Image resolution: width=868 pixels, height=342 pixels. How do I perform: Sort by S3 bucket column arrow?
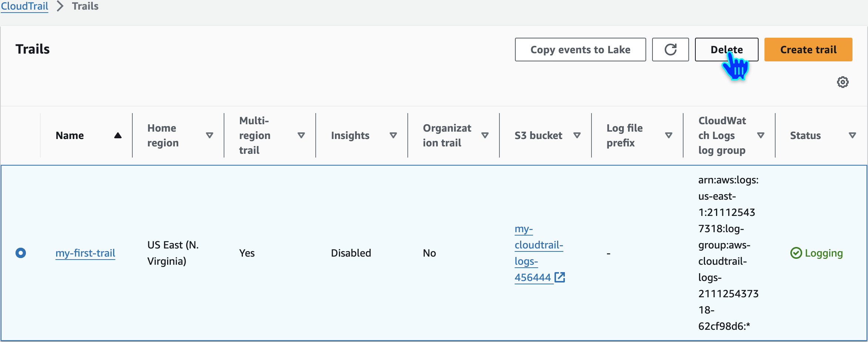577,135
